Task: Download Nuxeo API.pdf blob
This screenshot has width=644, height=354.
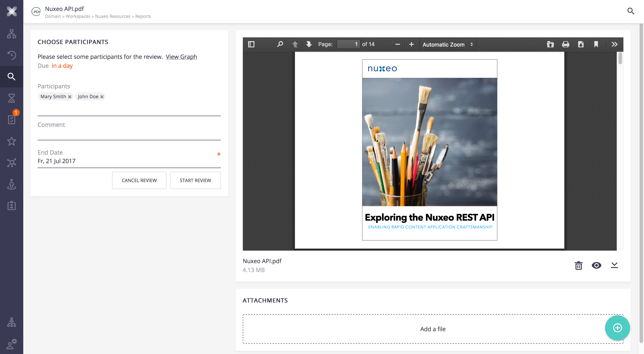Action: pyautogui.click(x=614, y=265)
